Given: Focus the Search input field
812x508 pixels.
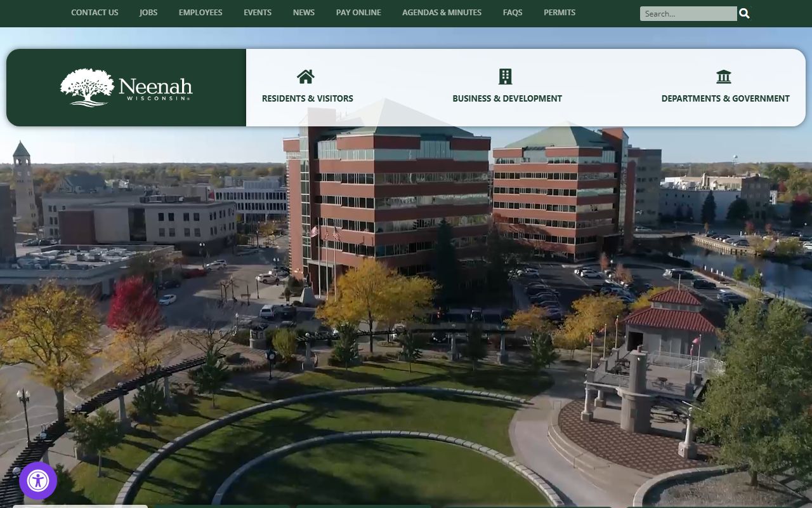Looking at the screenshot, I should click(688, 13).
